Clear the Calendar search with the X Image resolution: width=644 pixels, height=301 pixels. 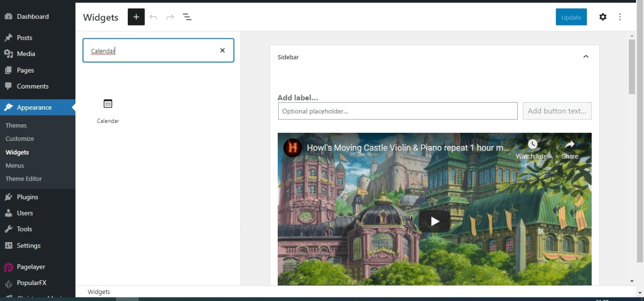[222, 50]
